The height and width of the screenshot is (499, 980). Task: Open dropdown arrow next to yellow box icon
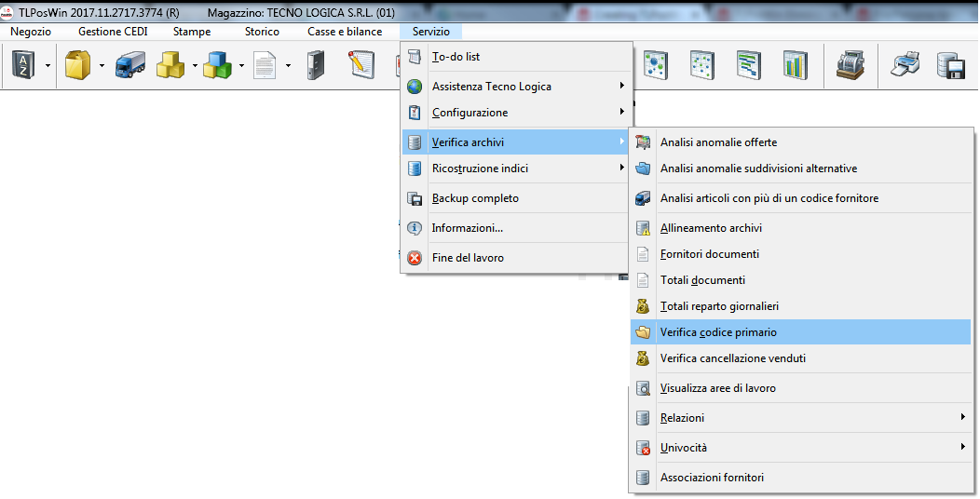point(101,66)
